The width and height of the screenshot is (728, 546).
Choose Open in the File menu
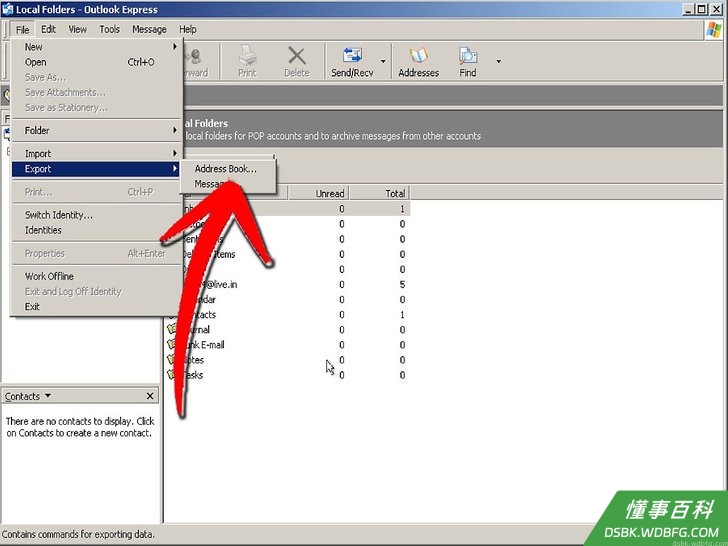96,62
